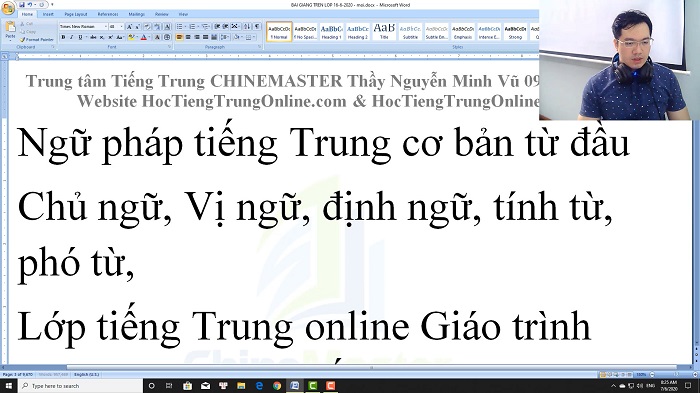This screenshot has height=393, width=700.
Task: Open the Office button menu
Action: (x=8, y=9)
